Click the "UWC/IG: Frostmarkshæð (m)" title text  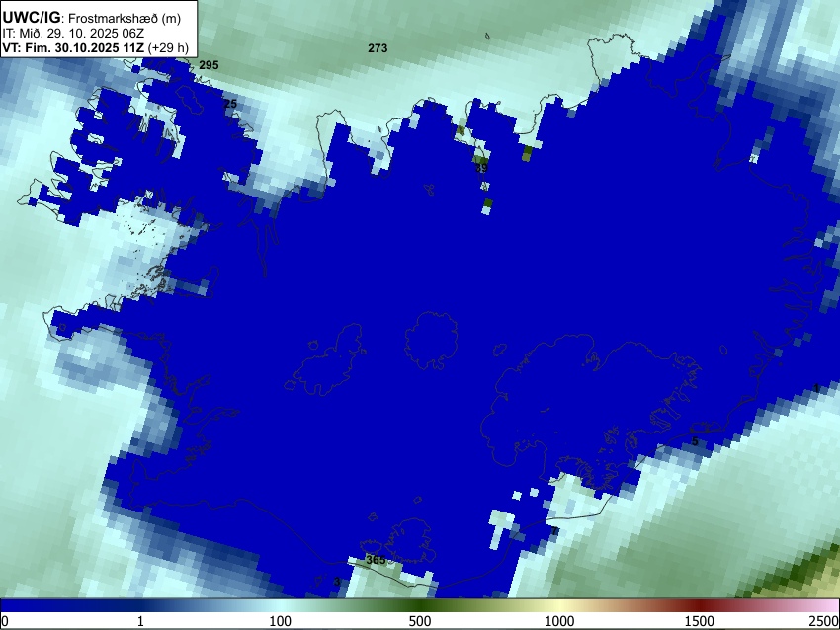[92, 18]
